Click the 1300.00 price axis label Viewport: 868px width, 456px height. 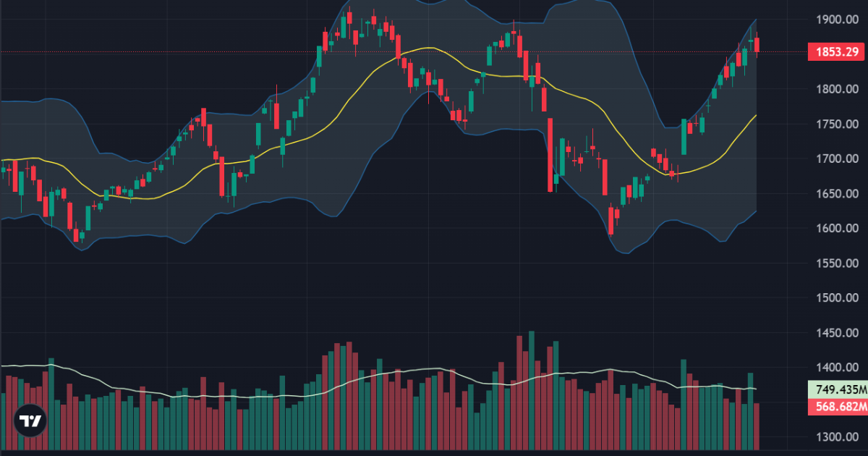point(837,436)
